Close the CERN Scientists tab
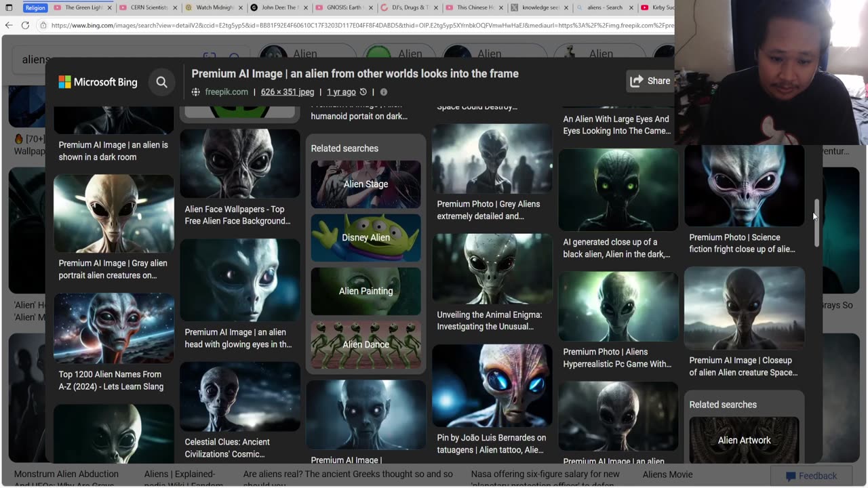The width and height of the screenshot is (868, 488). pos(175,7)
